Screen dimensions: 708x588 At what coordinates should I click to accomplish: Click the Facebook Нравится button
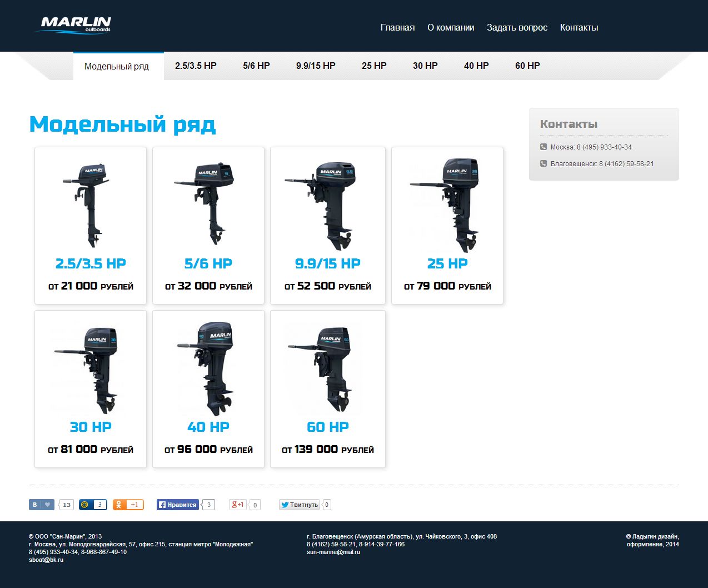click(178, 505)
